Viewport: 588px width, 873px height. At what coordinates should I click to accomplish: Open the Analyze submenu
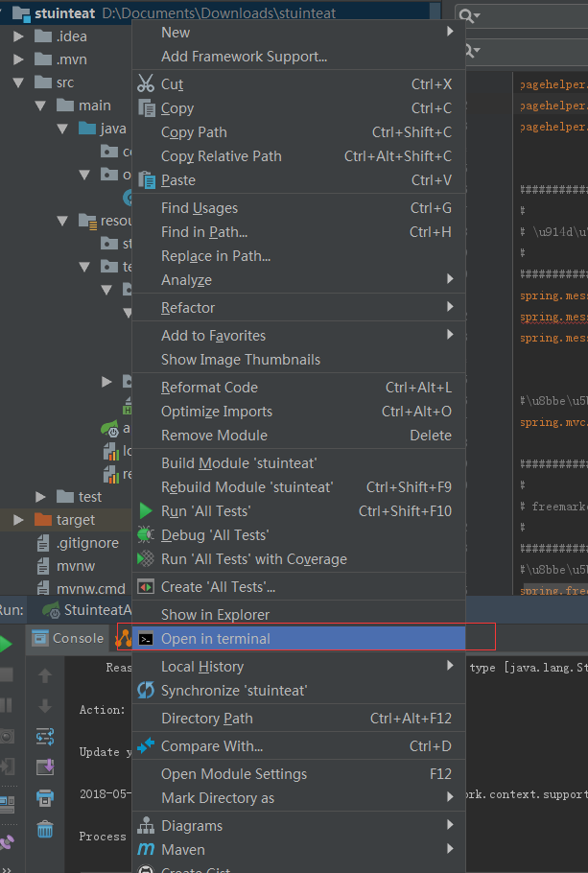pos(298,279)
